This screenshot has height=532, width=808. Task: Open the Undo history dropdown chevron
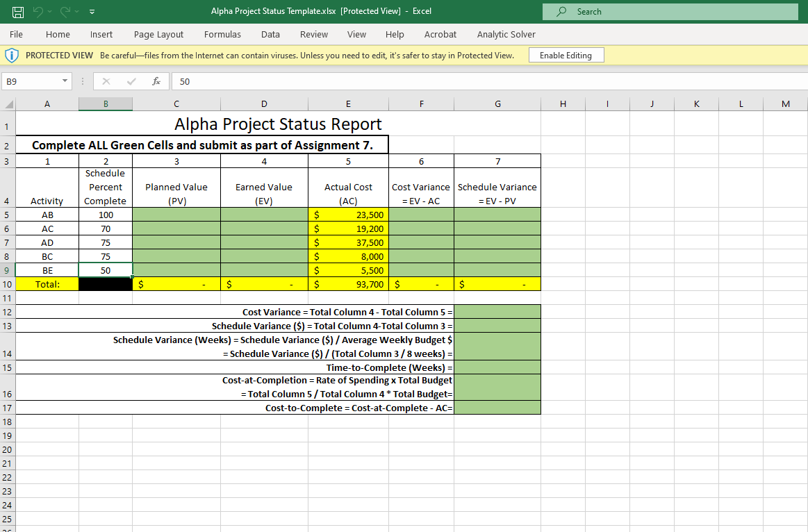(49, 11)
